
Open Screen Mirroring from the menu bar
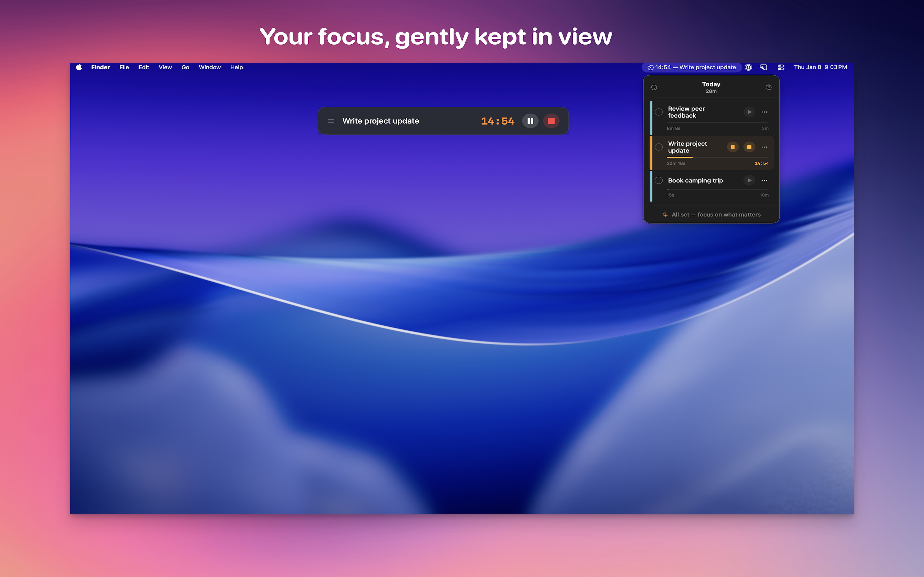tap(763, 67)
